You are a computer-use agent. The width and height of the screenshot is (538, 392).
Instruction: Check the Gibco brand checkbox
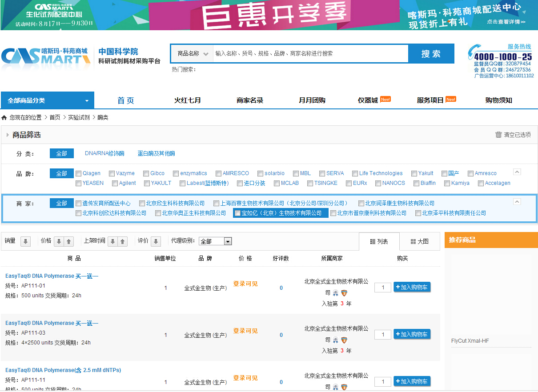146,174
